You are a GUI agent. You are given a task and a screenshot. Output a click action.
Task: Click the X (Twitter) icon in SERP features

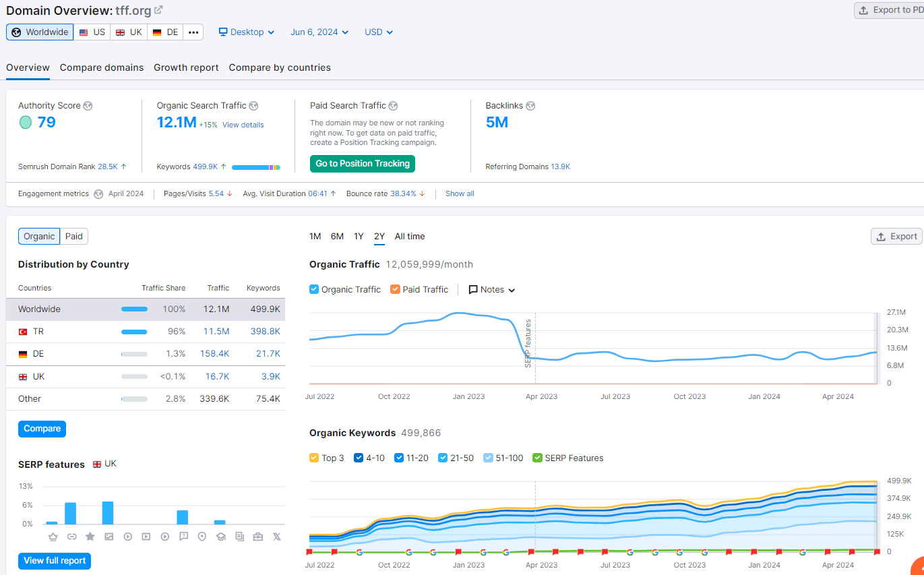click(x=276, y=537)
